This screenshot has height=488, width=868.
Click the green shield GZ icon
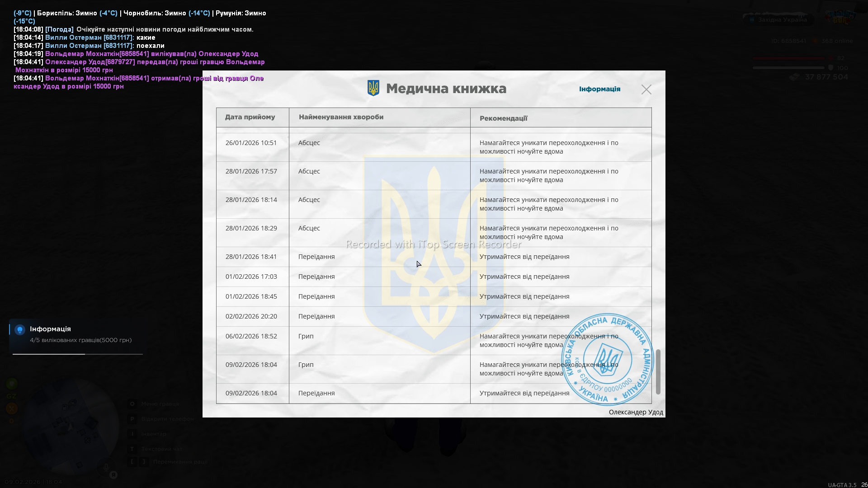point(12,384)
